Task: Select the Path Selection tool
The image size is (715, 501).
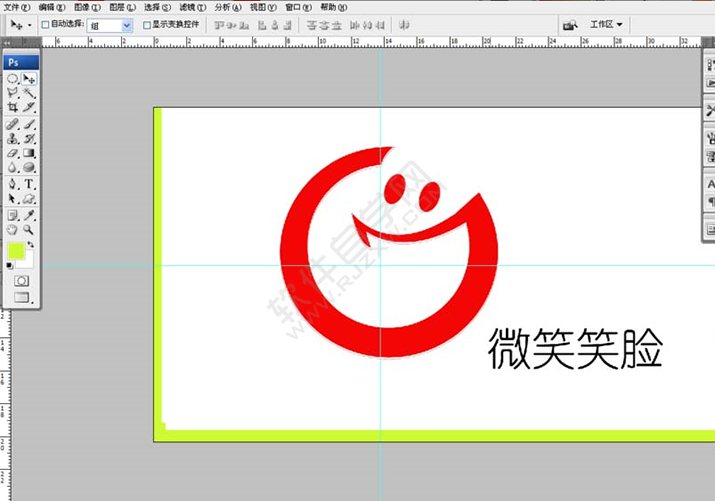Action: 13,199
